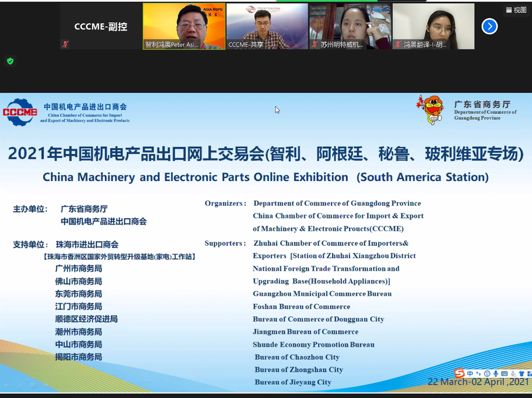The width and height of the screenshot is (532, 398).
Task: Click 'Supporters :' label
Action: pyautogui.click(x=225, y=243)
